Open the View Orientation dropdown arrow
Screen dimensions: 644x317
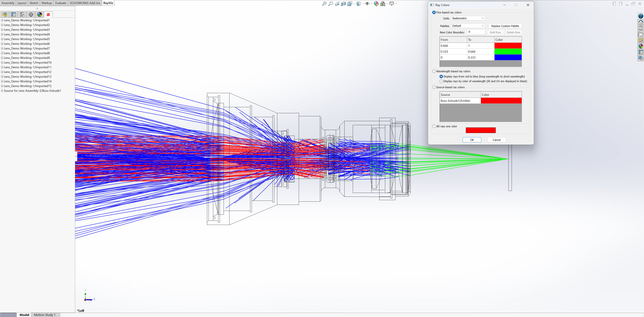[x=354, y=4]
